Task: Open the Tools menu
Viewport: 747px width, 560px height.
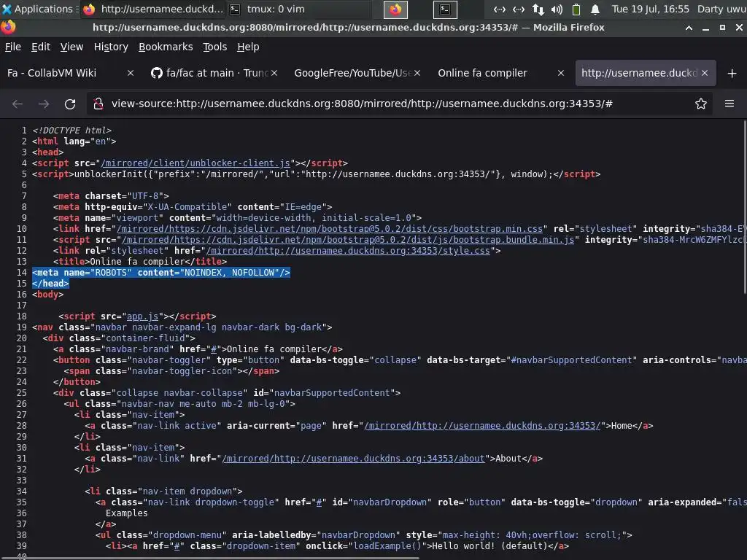Action: point(215,47)
